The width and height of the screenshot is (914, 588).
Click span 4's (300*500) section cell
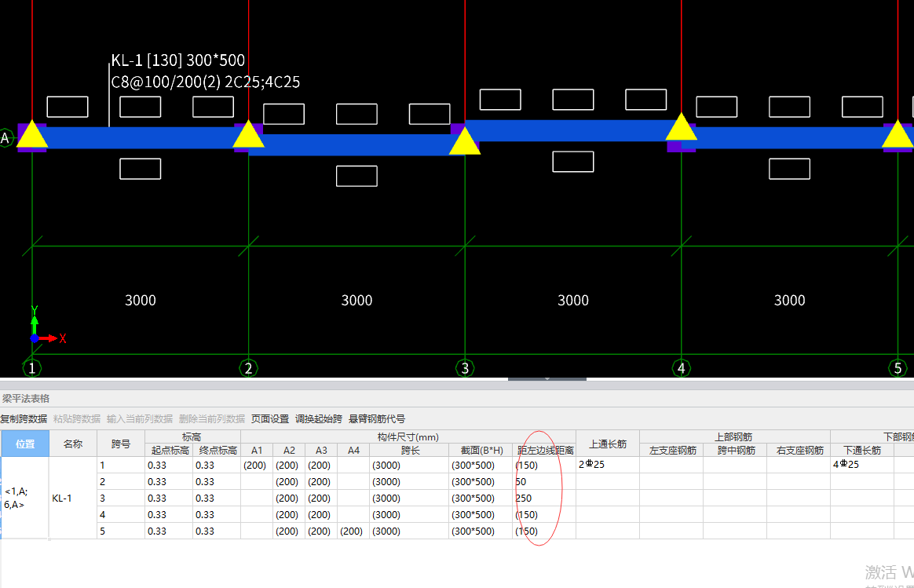[x=481, y=515]
